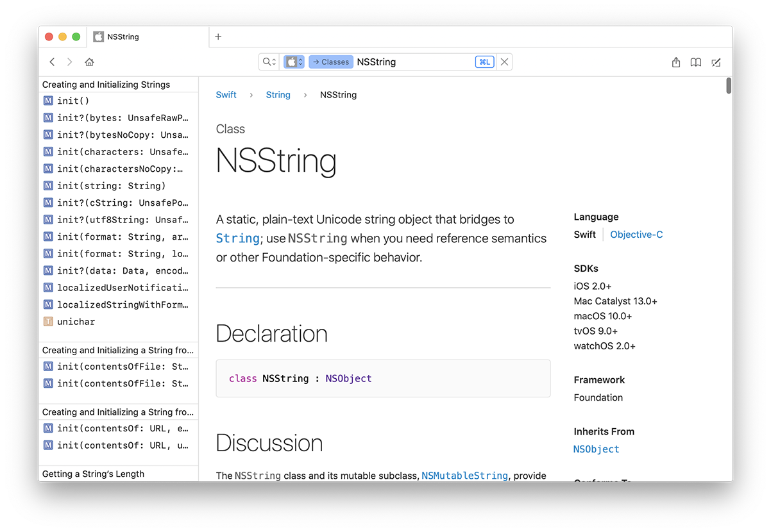The width and height of the screenshot is (771, 532).
Task: Go back using the back arrow
Action: (53, 62)
